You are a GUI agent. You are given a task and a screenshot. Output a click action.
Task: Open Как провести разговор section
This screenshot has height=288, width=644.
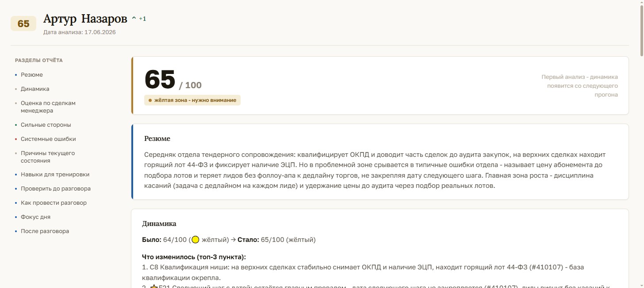point(54,203)
